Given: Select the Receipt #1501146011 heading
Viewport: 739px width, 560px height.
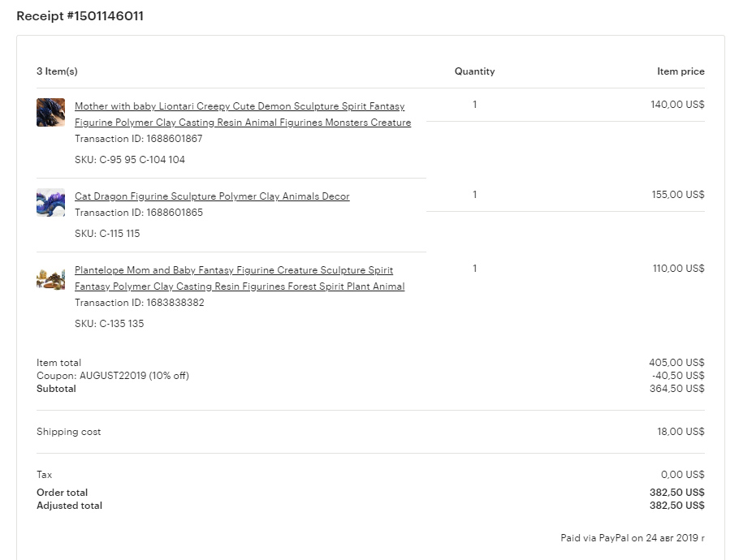Looking at the screenshot, I should point(80,16).
